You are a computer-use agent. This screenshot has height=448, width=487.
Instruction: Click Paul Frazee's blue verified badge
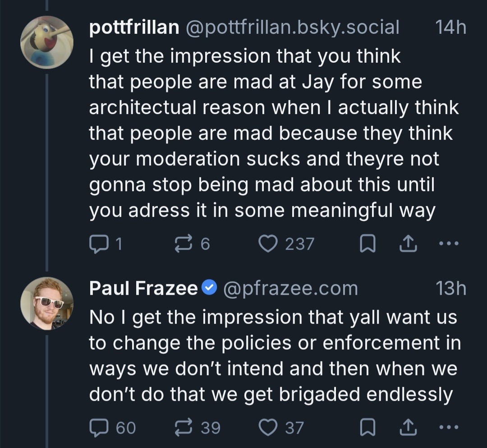coord(210,288)
